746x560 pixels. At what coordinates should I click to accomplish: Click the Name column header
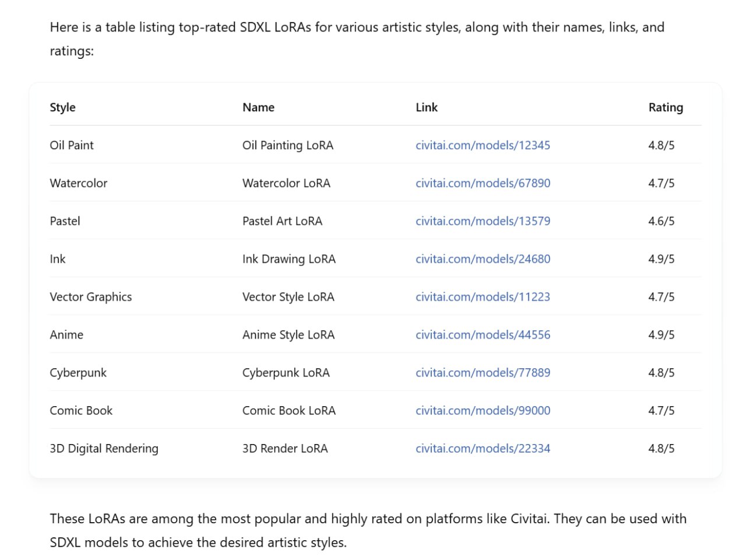(258, 107)
